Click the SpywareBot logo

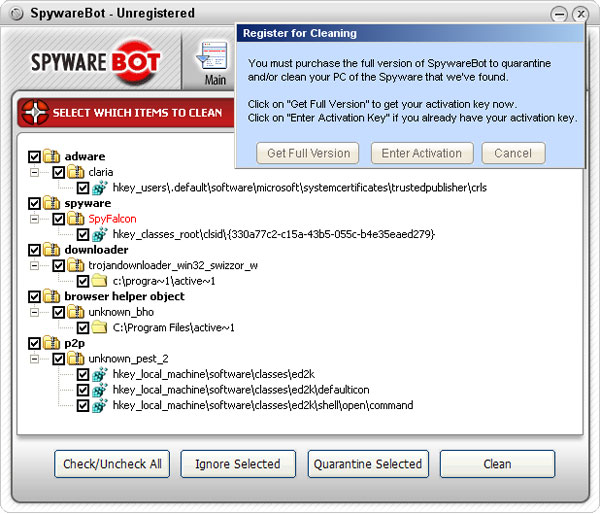click(x=96, y=63)
